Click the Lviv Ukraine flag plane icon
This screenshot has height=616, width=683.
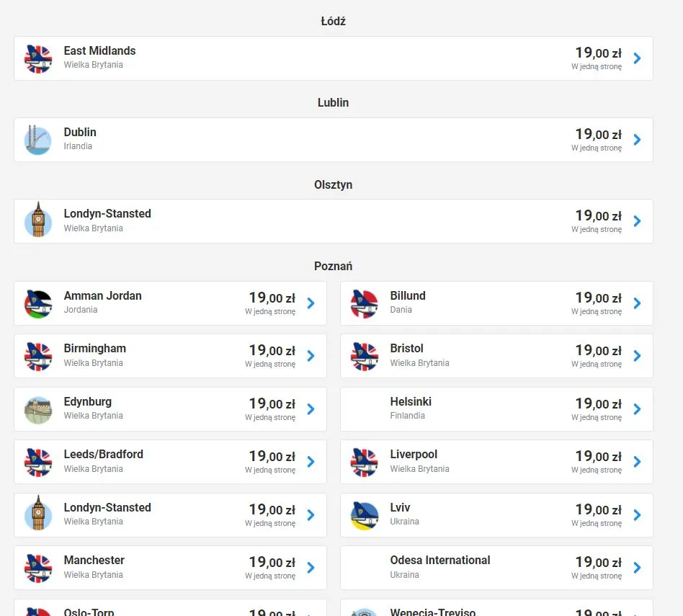pyautogui.click(x=365, y=515)
